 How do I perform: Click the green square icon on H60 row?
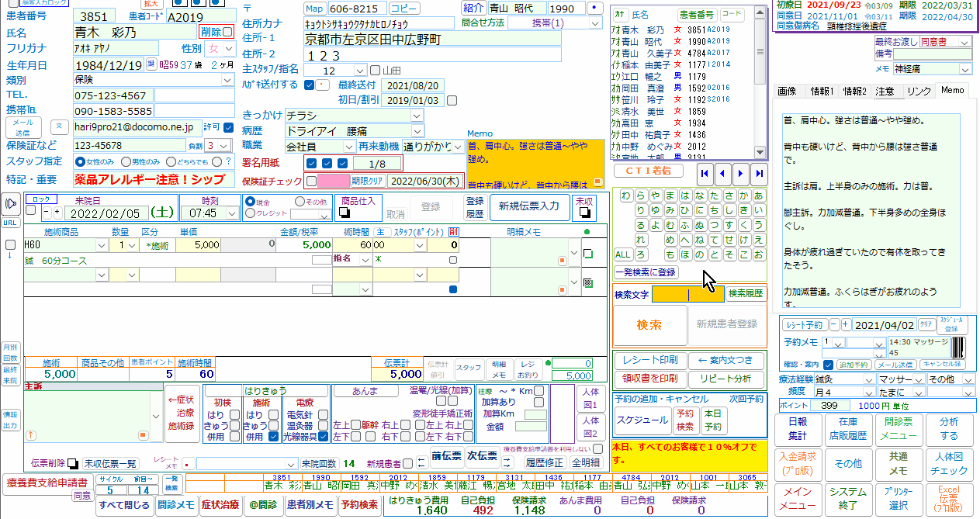click(x=588, y=254)
